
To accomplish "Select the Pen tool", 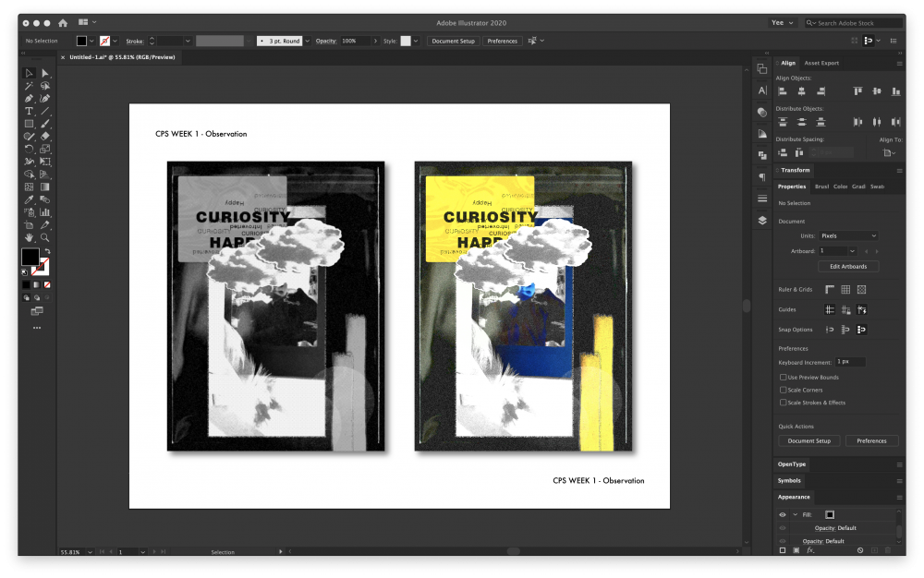I will click(29, 98).
